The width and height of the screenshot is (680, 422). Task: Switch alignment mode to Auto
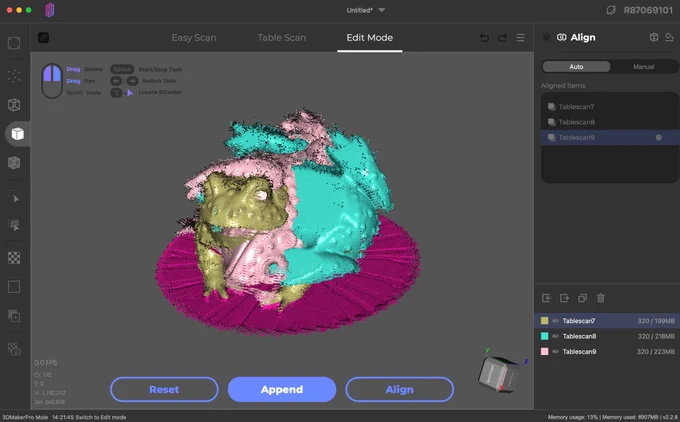tap(576, 67)
